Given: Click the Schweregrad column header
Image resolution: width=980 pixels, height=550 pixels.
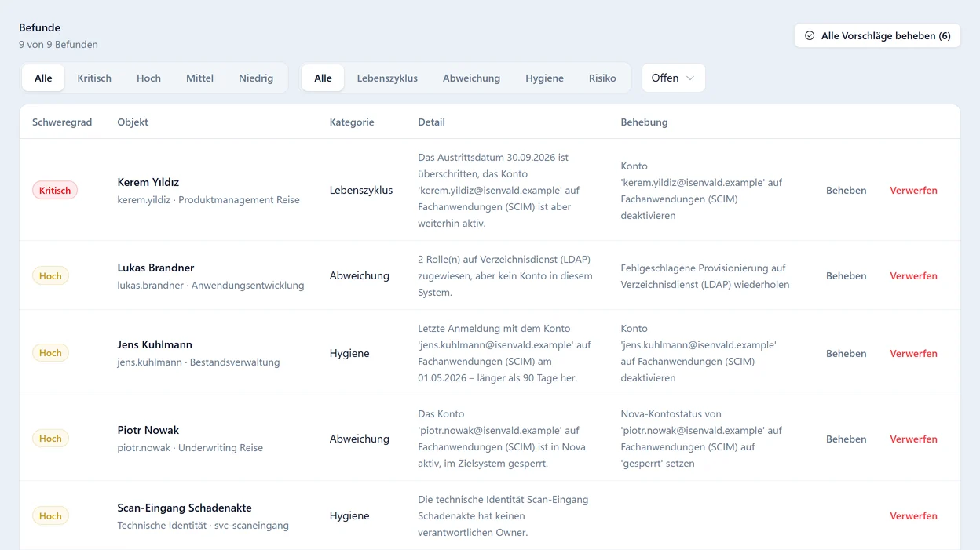Looking at the screenshot, I should (62, 122).
